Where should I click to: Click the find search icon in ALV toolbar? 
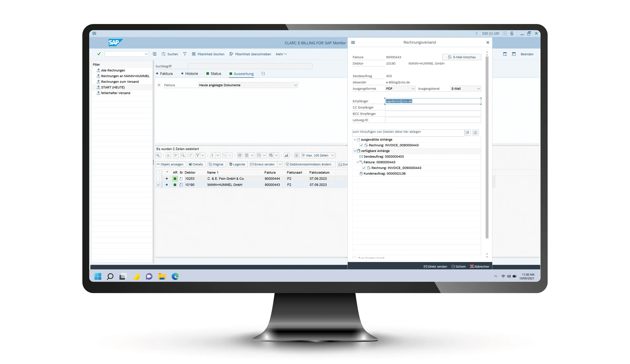point(183,155)
